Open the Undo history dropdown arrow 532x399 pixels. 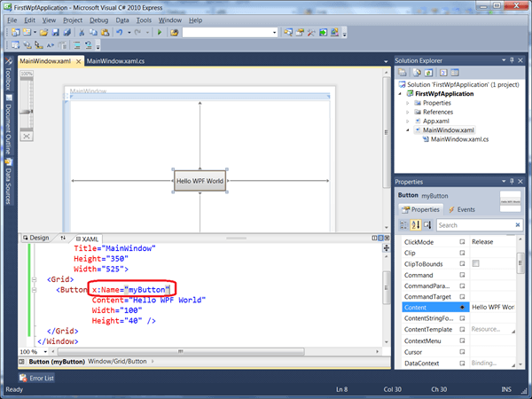click(x=129, y=33)
